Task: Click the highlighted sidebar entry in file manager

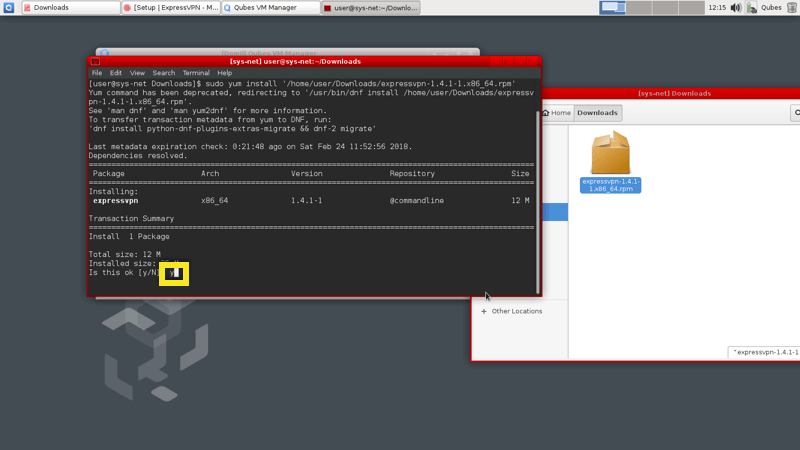Action: click(555, 212)
